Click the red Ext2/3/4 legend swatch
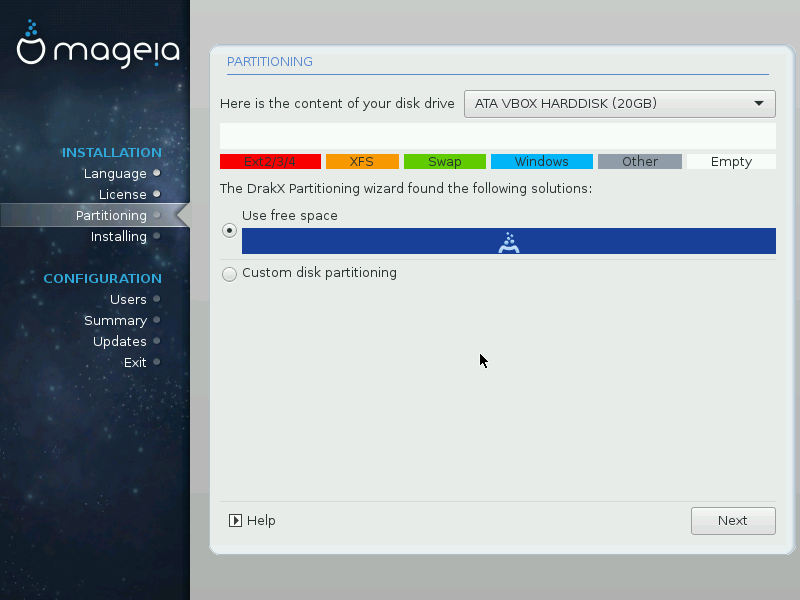This screenshot has height=600, width=800. pos(270,162)
